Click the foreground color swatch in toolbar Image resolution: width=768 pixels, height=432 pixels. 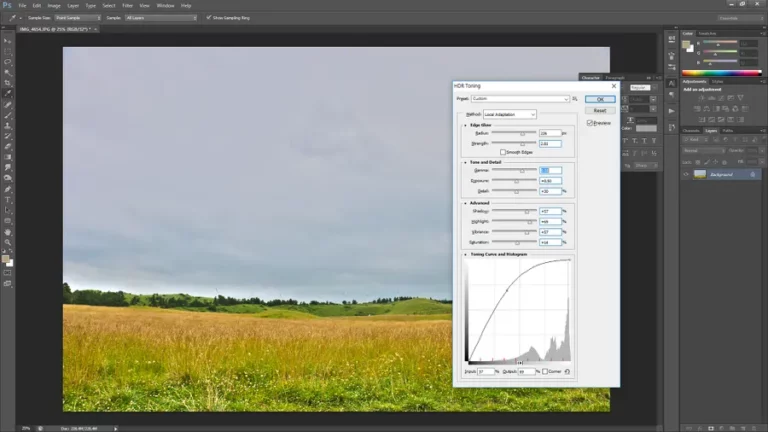(x=6, y=258)
